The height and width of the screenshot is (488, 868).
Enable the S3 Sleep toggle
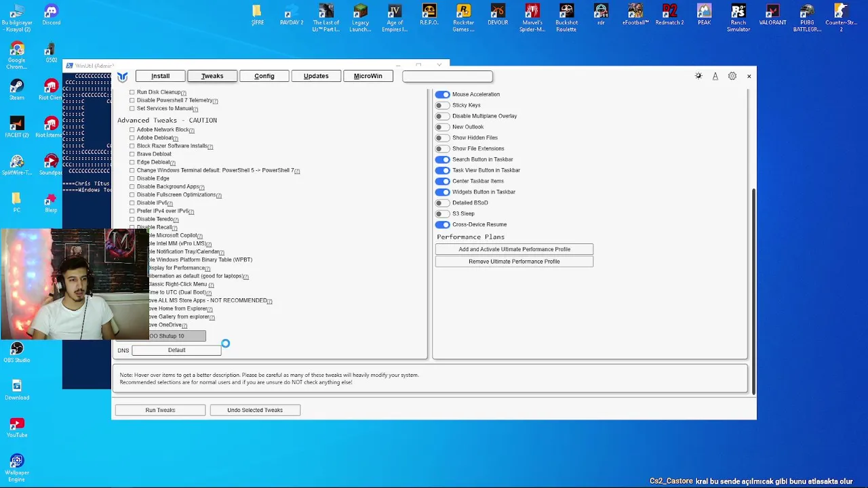tap(442, 213)
